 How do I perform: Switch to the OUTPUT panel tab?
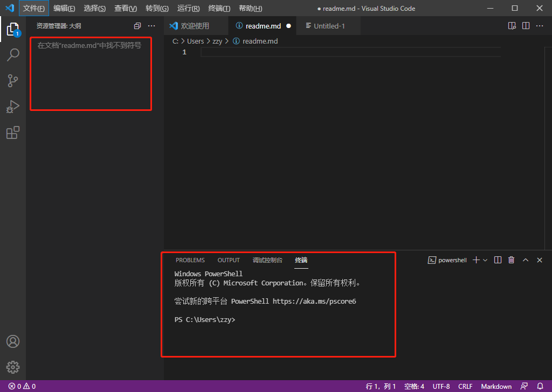(x=229, y=260)
